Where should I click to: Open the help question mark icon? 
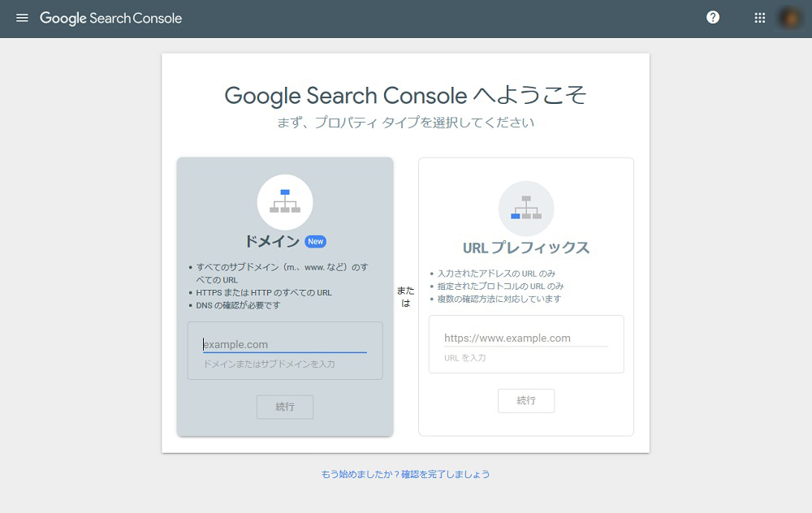[713, 18]
